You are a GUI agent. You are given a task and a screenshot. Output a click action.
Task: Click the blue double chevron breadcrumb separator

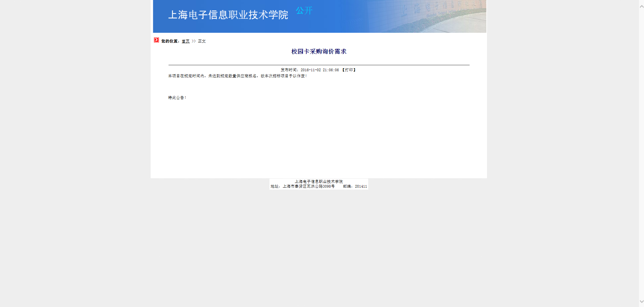pos(194,41)
